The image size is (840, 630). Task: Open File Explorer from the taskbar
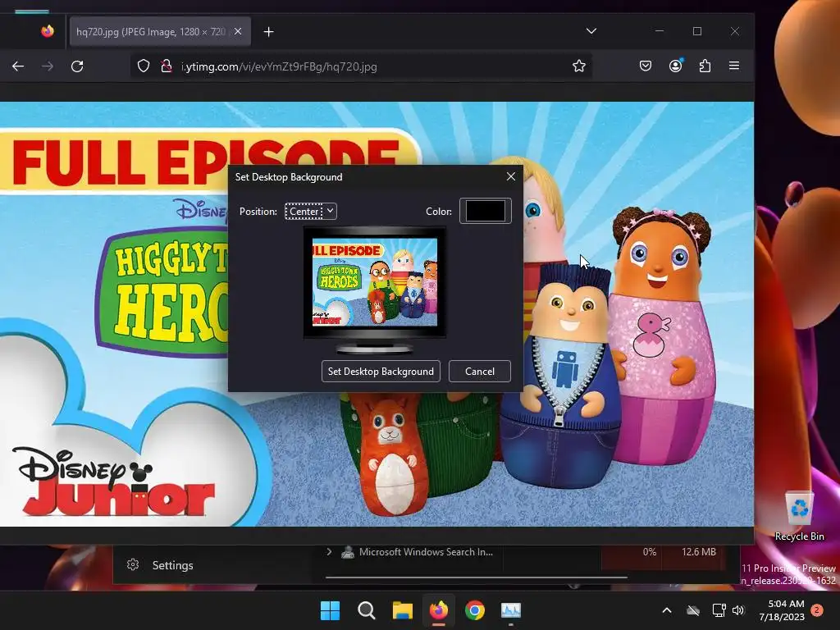pyautogui.click(x=402, y=610)
